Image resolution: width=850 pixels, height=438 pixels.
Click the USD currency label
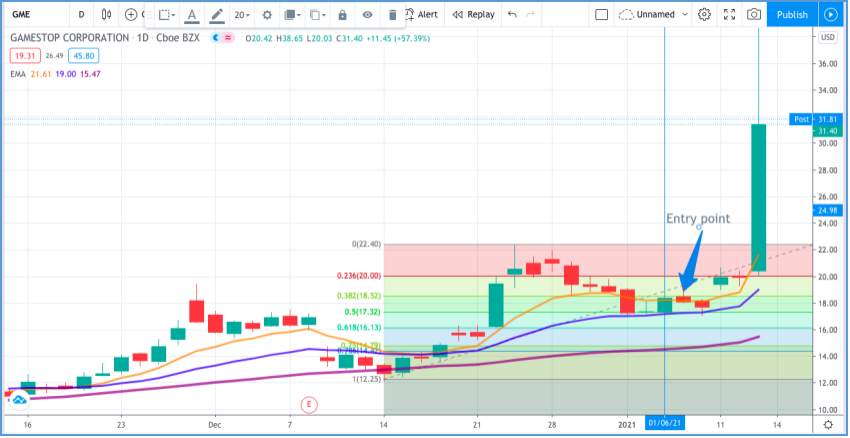pyautogui.click(x=828, y=37)
